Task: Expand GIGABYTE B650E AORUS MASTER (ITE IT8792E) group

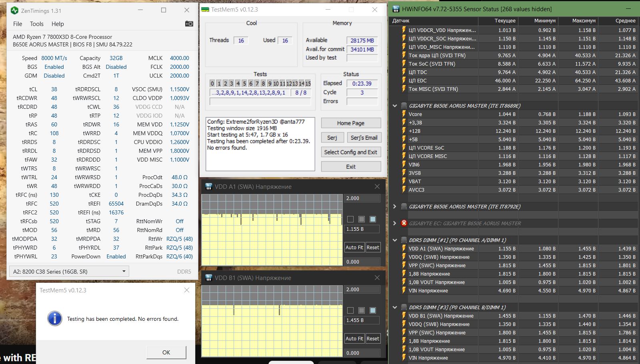Action: (x=395, y=206)
